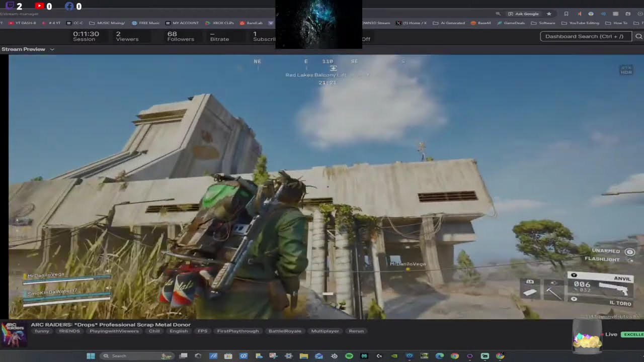
Task: Click the orange megaphone extension icon
Action: click(579, 14)
